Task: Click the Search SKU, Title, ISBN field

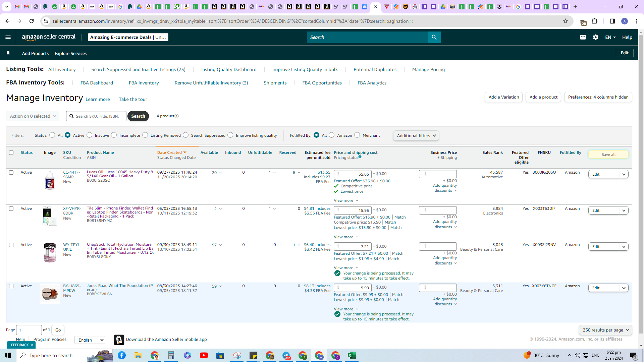Action: 96,116
